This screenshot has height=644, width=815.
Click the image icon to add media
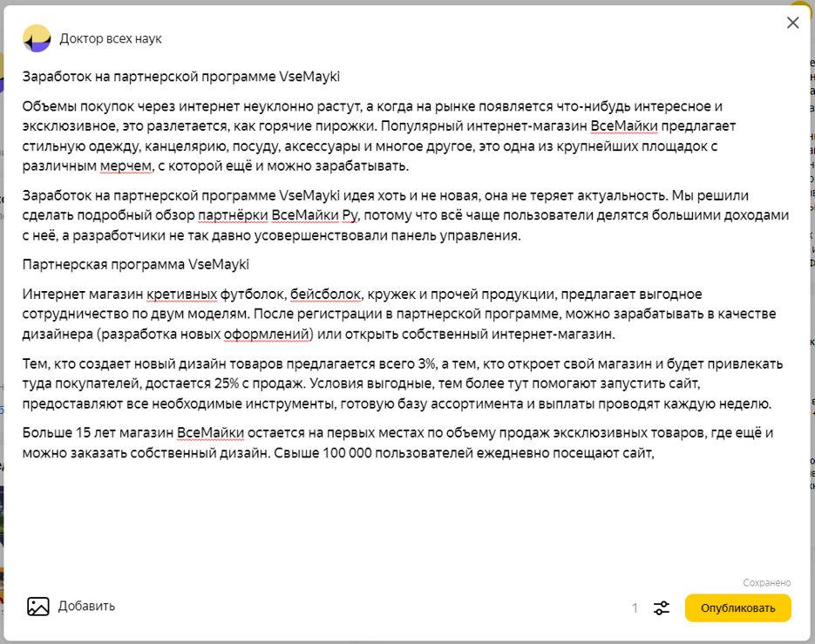(38, 606)
